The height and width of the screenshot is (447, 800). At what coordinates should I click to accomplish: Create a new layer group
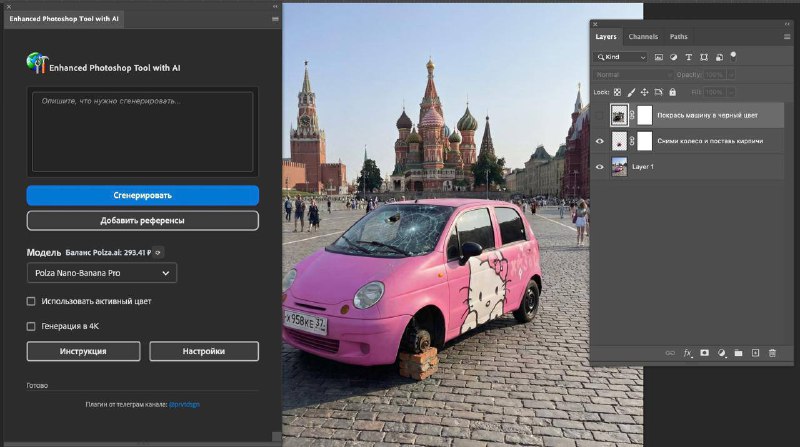737,353
